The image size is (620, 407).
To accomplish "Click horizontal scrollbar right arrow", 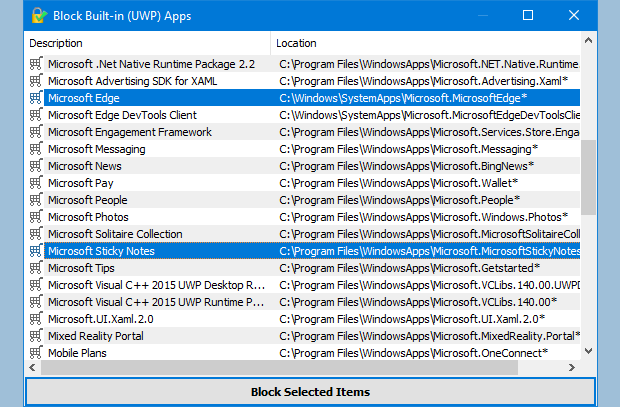I will tap(572, 367).
